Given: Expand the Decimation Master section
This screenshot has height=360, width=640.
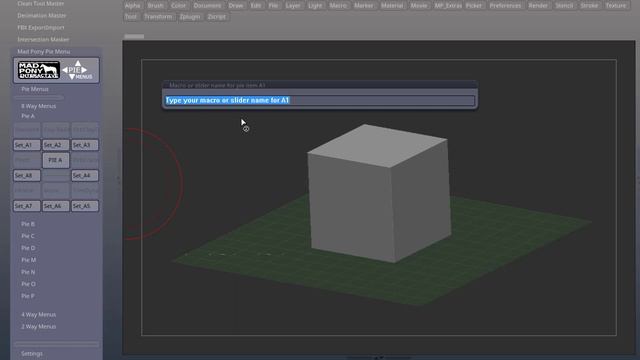Looking at the screenshot, I should click(42, 16).
